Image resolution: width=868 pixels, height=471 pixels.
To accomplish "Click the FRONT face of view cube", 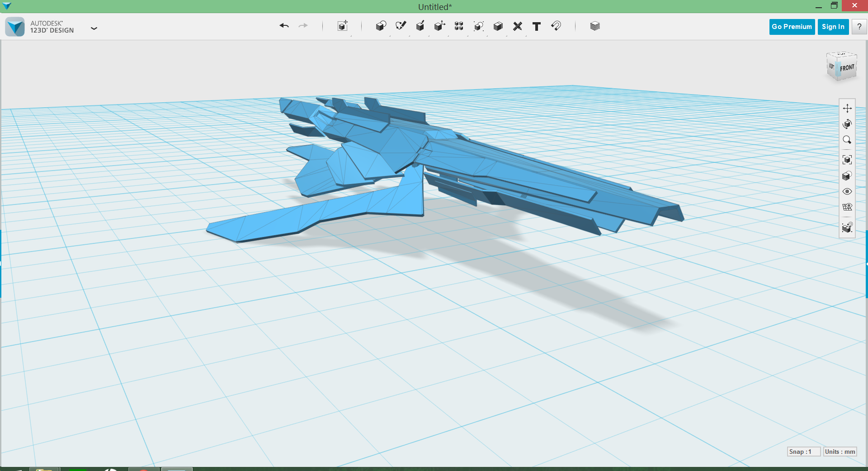I will tap(847, 68).
